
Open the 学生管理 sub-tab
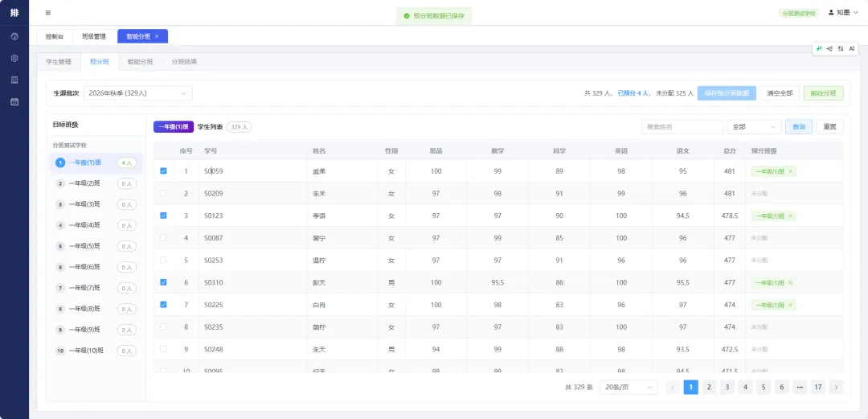coord(59,62)
